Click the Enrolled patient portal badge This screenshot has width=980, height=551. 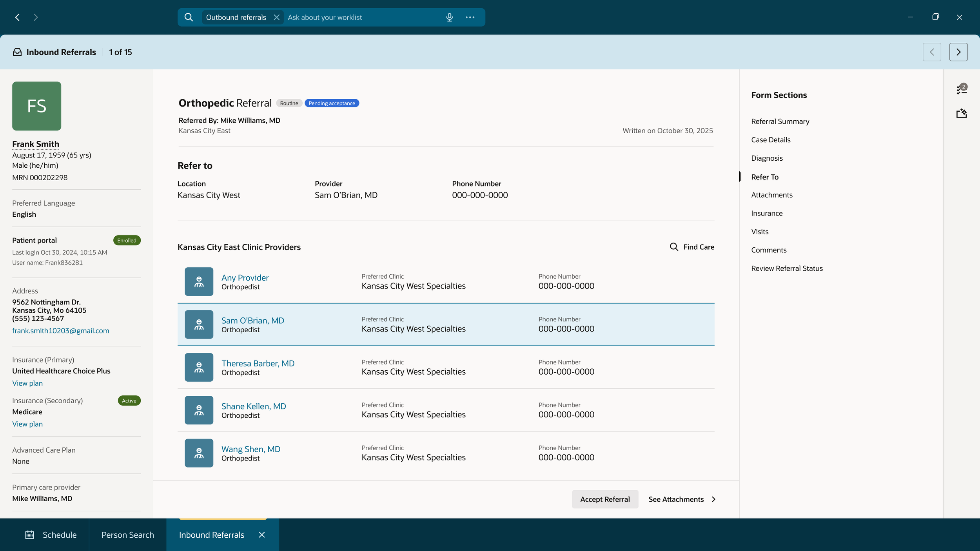coord(127,240)
